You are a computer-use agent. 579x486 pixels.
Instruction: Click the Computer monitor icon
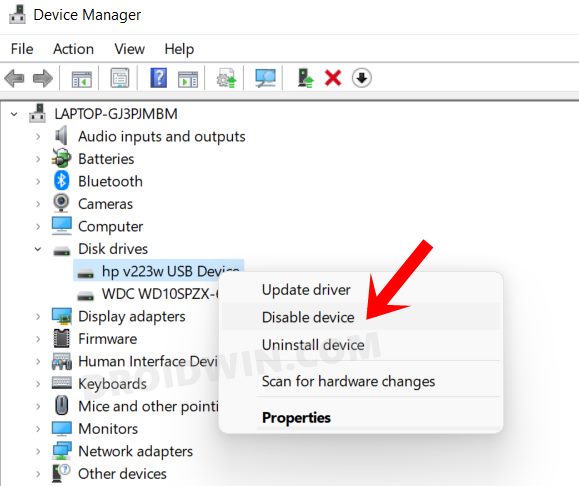click(x=62, y=226)
